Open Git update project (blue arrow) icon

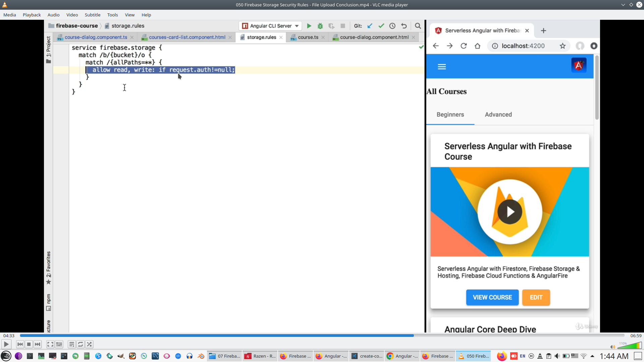370,26
